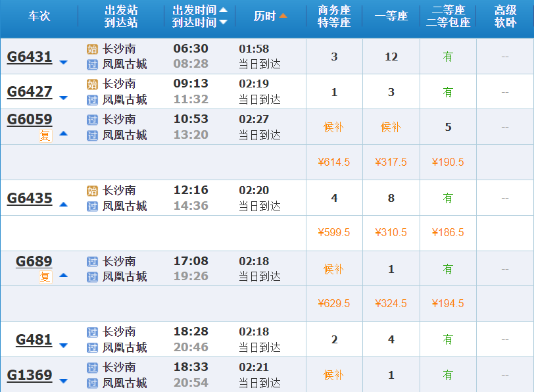Screen dimensions: 534x392
Task: Expand price details for train G6431
Action: (x=63, y=62)
